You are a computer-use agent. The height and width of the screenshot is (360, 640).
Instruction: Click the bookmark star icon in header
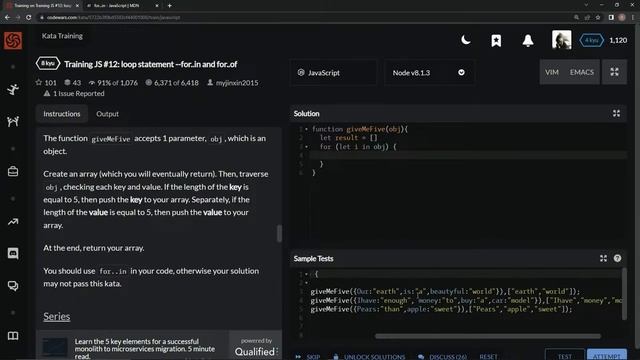pos(496,40)
